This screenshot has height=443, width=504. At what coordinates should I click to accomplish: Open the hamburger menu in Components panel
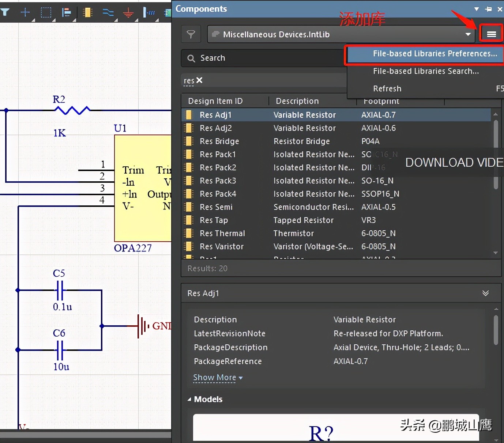pyautogui.click(x=491, y=34)
